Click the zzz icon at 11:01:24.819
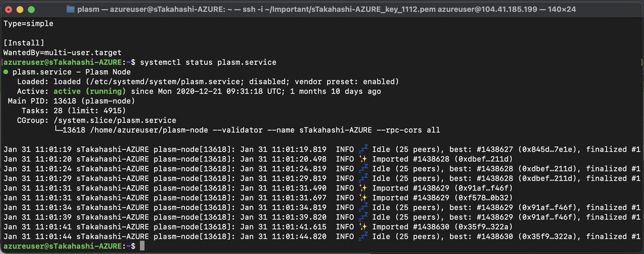 click(362, 169)
